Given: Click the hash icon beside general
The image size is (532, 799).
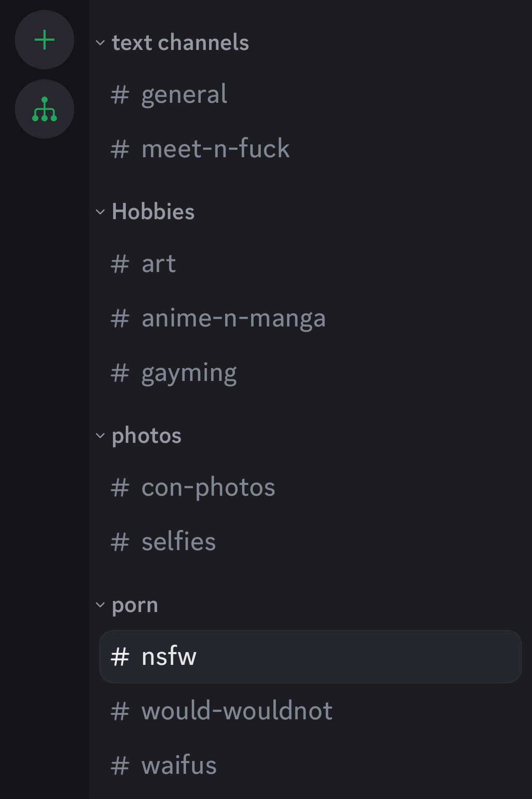Looking at the screenshot, I should pos(120,95).
